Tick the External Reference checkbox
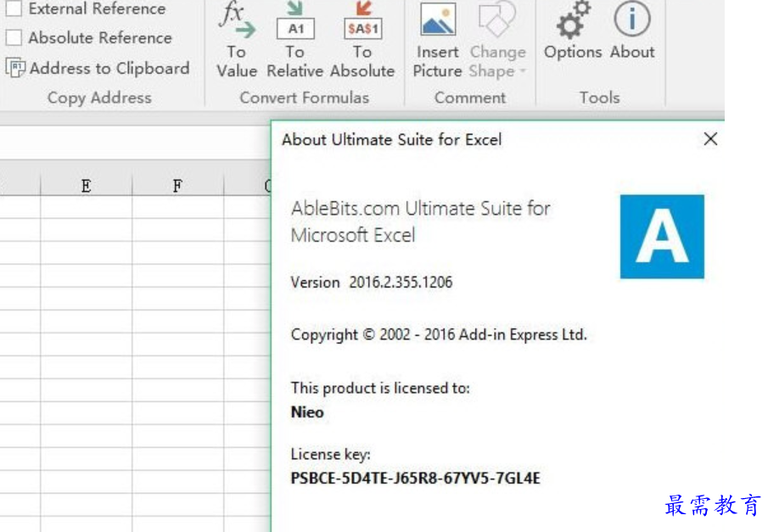 [14, 8]
